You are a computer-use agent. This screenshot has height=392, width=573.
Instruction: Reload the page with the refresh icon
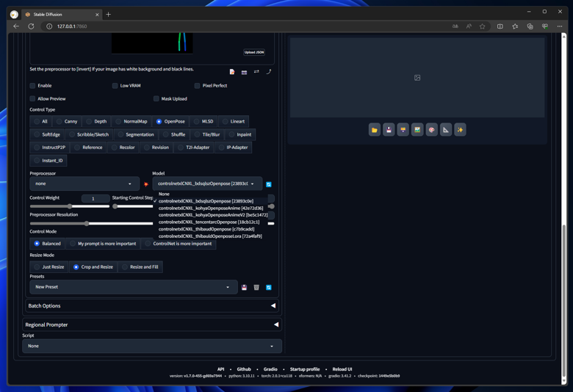(x=31, y=26)
